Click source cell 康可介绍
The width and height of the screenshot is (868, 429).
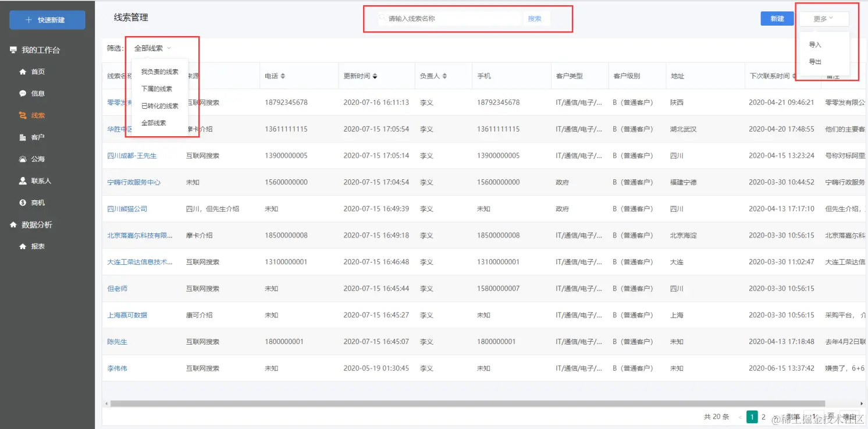199,315
